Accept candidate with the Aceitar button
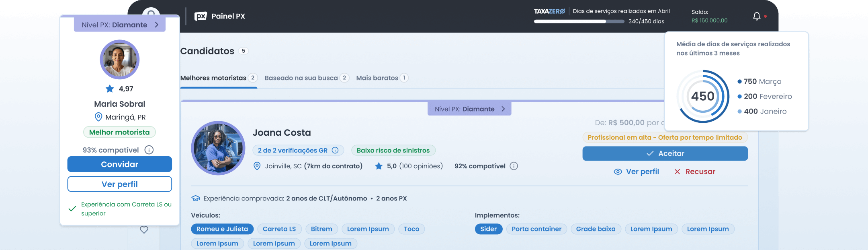 [665, 153]
